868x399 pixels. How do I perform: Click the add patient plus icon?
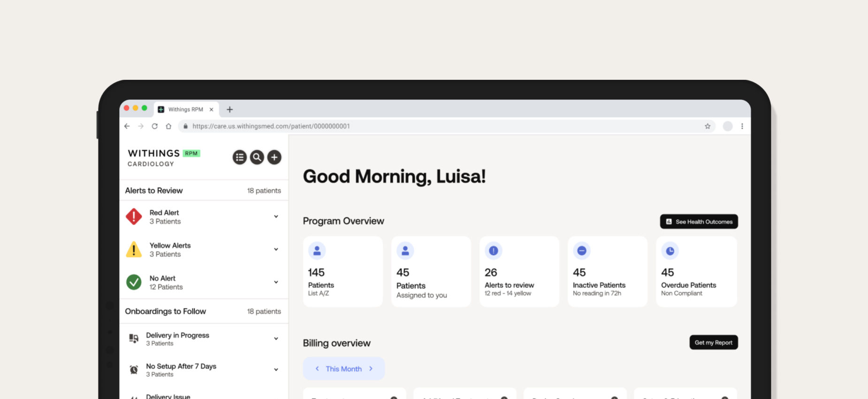pyautogui.click(x=274, y=157)
